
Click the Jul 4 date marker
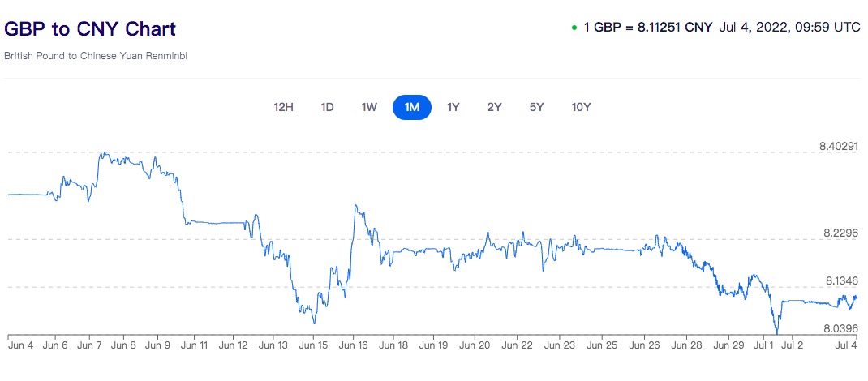[846, 345]
